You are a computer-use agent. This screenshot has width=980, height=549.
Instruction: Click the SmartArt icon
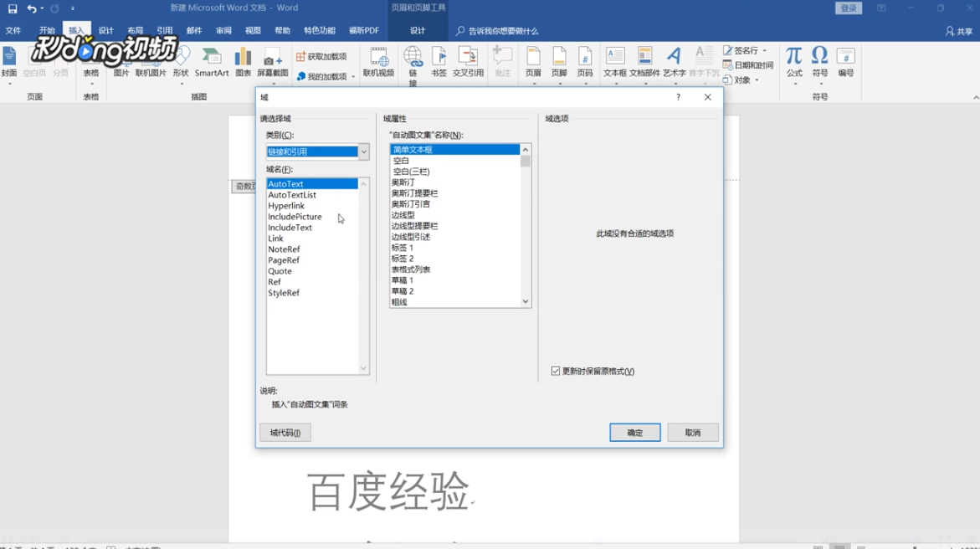coord(212,63)
